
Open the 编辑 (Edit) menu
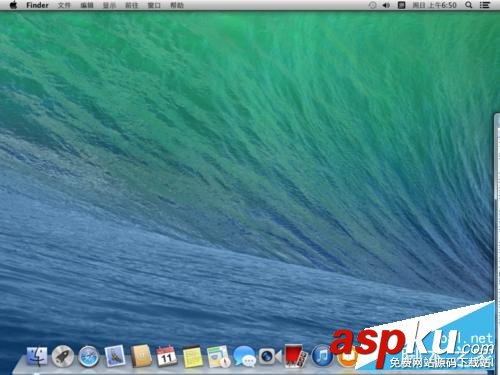click(x=87, y=5)
